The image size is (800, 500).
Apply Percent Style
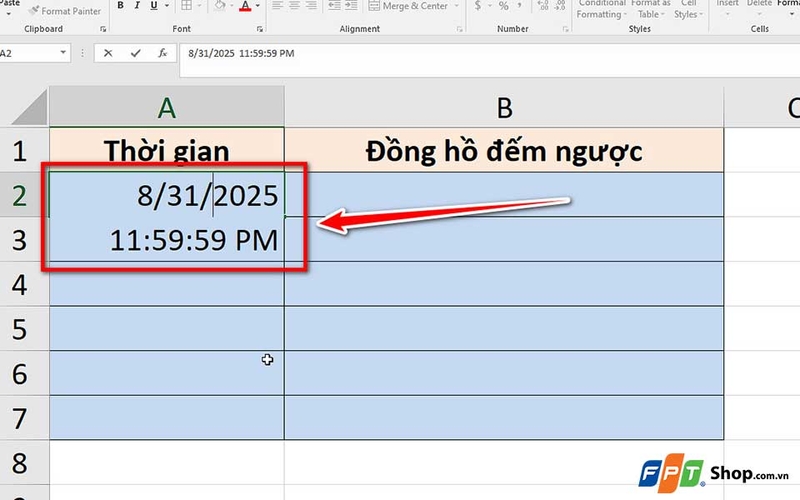504,6
